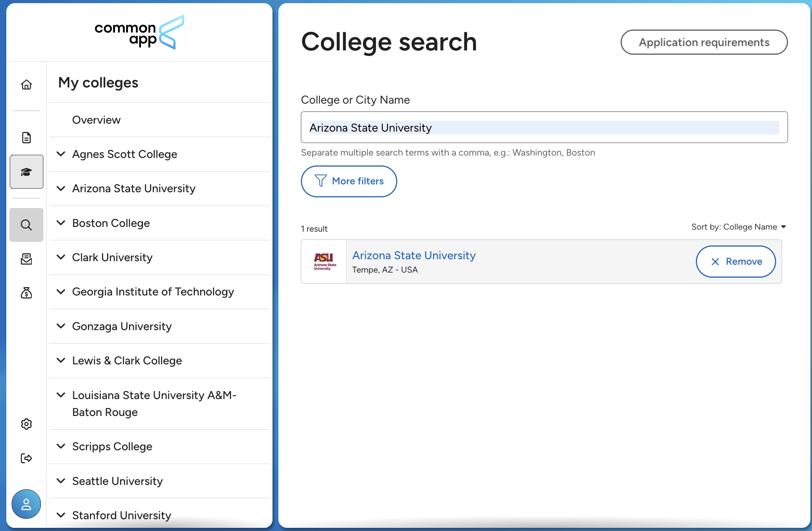The width and height of the screenshot is (812, 531).
Task: Select the College Search magnifier icon
Action: coord(26,225)
